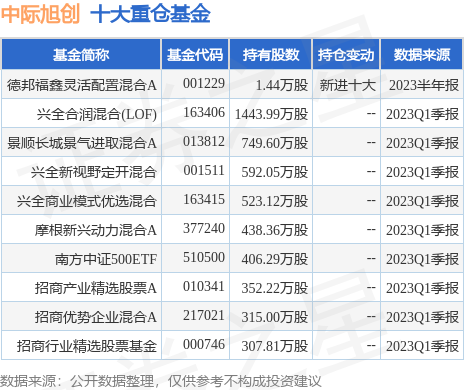Click the 数据来源 footer disclaimer text
Screen dimensions: 464x390
(161, 381)
